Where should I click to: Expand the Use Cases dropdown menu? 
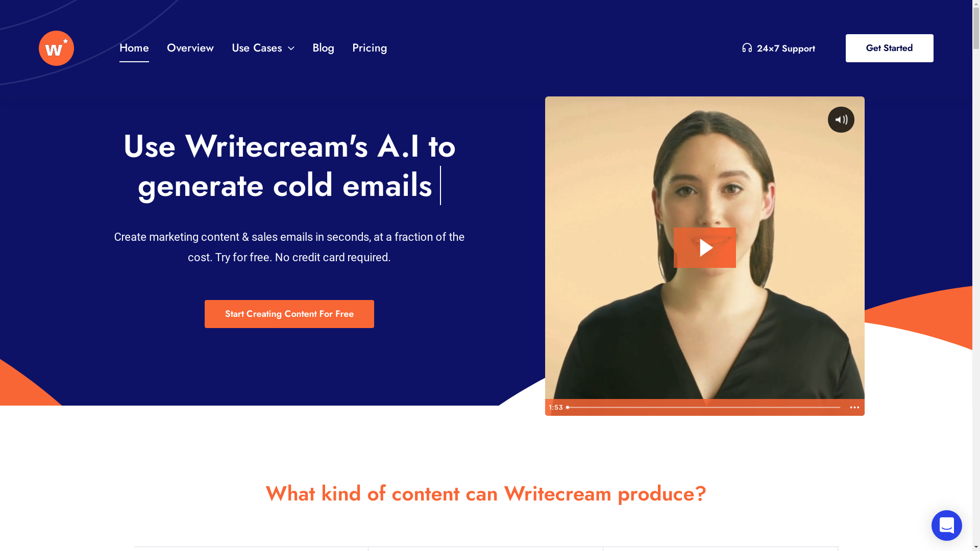click(262, 48)
